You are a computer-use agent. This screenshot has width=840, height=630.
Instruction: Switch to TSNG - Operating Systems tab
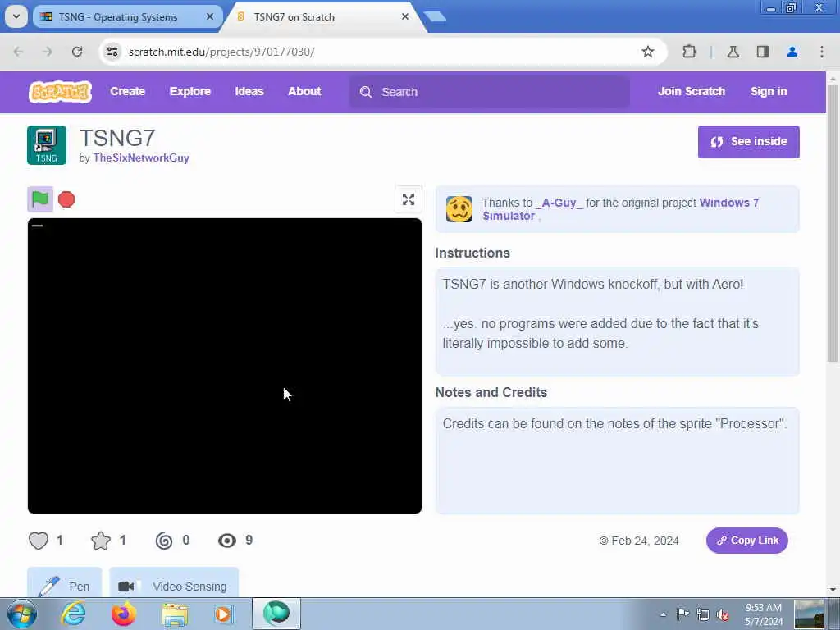pos(118,17)
